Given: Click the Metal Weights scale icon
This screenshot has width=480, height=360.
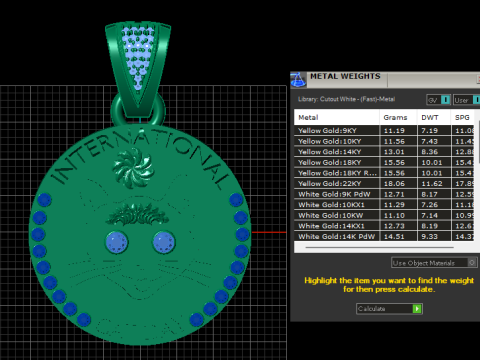Looking at the screenshot, I should click(x=298, y=80).
